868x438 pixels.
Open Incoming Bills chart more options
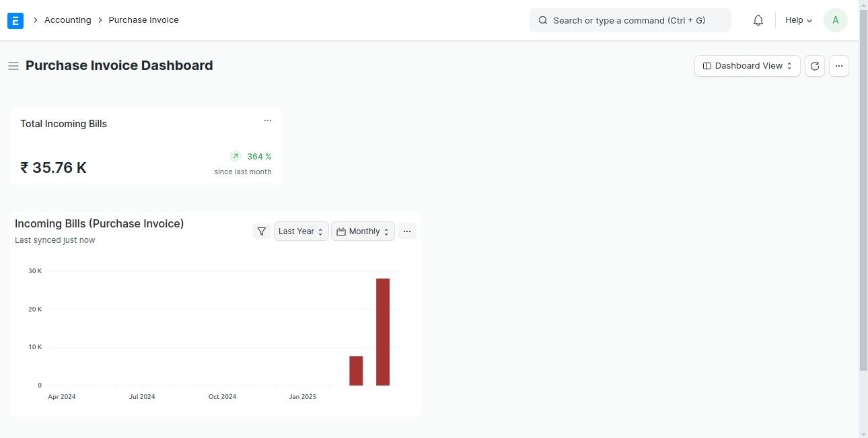pyautogui.click(x=406, y=231)
